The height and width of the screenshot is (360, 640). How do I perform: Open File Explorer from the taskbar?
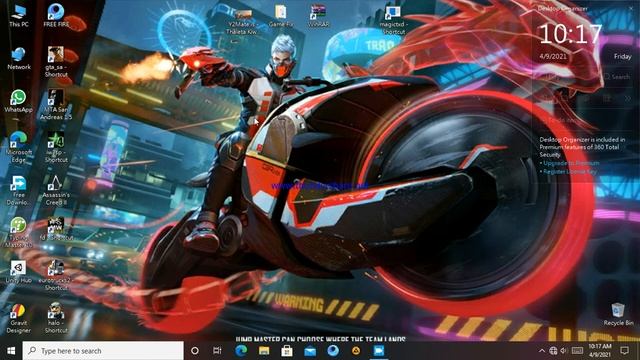tap(264, 351)
